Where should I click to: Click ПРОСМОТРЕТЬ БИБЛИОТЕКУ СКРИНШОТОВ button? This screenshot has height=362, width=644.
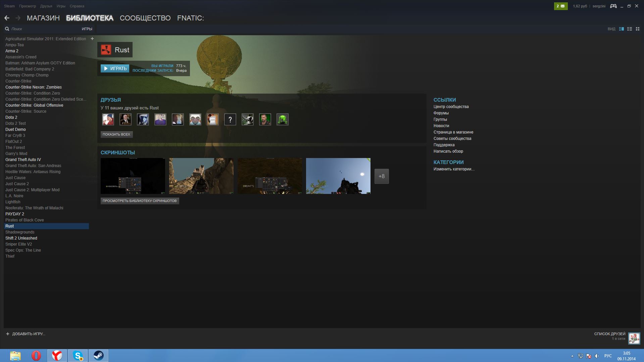(x=140, y=201)
